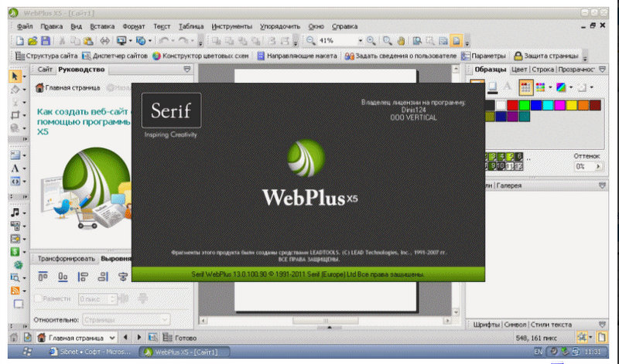
Task: Click the Align top icon
Action: pyautogui.click(x=43, y=277)
